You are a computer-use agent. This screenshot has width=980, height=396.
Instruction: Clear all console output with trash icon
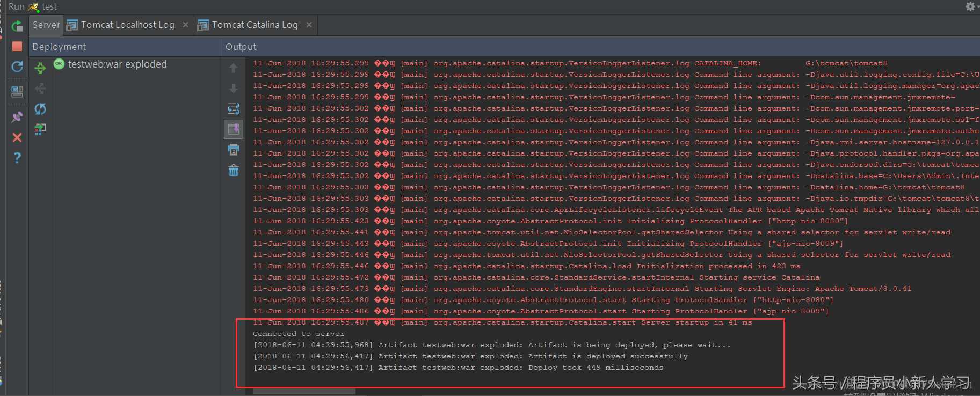coord(233,171)
